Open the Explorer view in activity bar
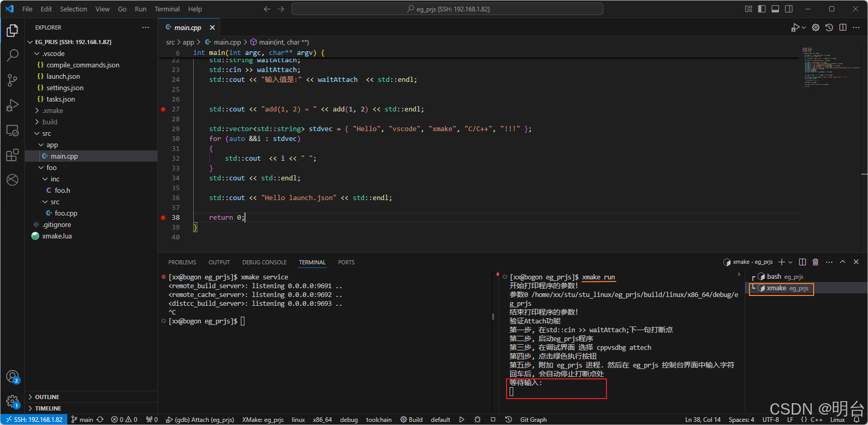The width and height of the screenshot is (868, 425). [12, 31]
